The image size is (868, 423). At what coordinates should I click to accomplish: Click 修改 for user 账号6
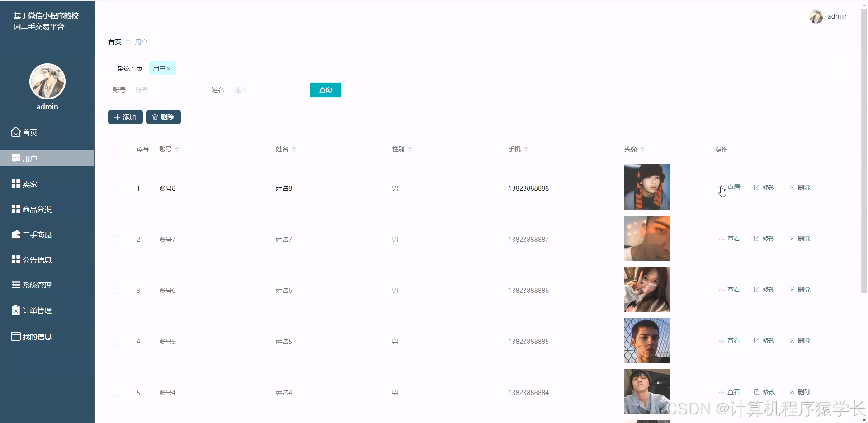(764, 290)
